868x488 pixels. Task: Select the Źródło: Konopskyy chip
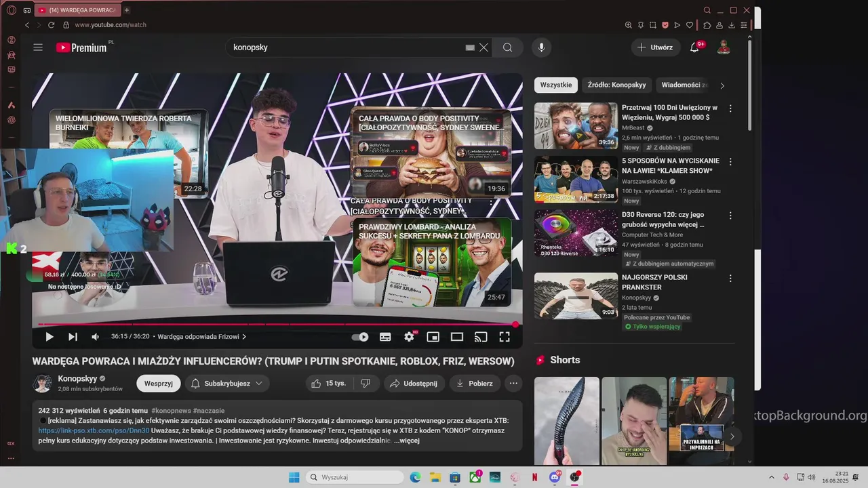616,85
